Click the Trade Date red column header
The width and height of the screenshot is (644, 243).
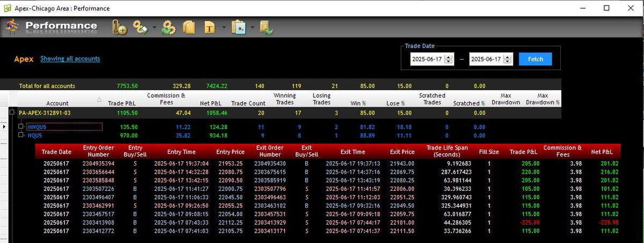pyautogui.click(x=56, y=152)
